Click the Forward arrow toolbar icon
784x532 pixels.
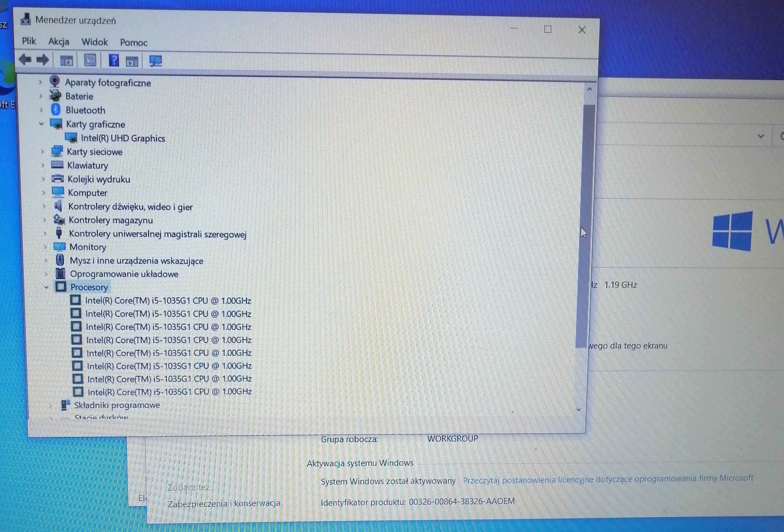[x=42, y=60]
